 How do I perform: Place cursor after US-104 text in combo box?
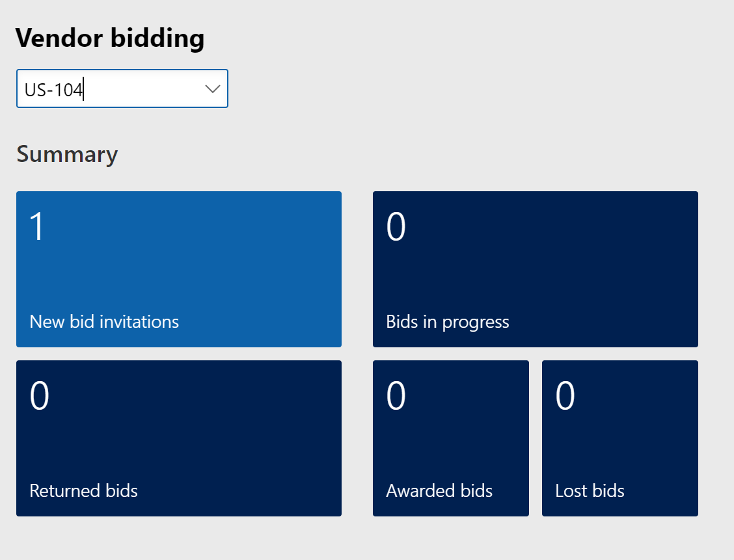coord(85,89)
